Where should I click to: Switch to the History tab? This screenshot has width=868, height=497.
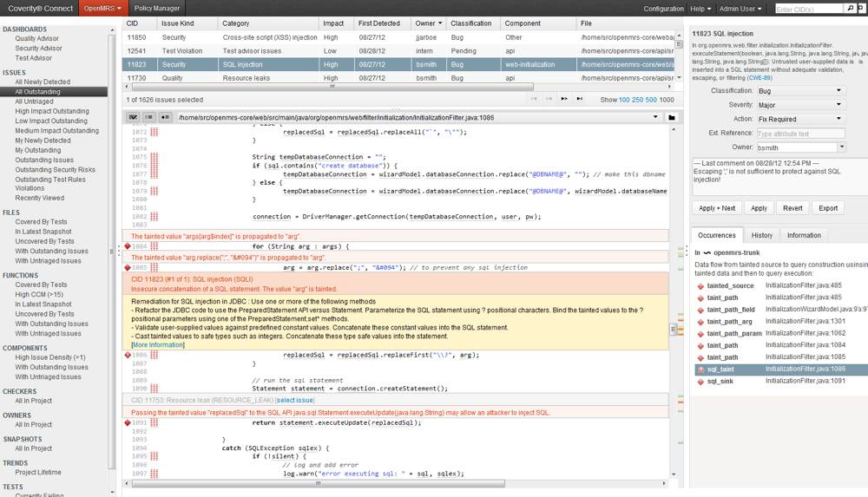coord(761,235)
